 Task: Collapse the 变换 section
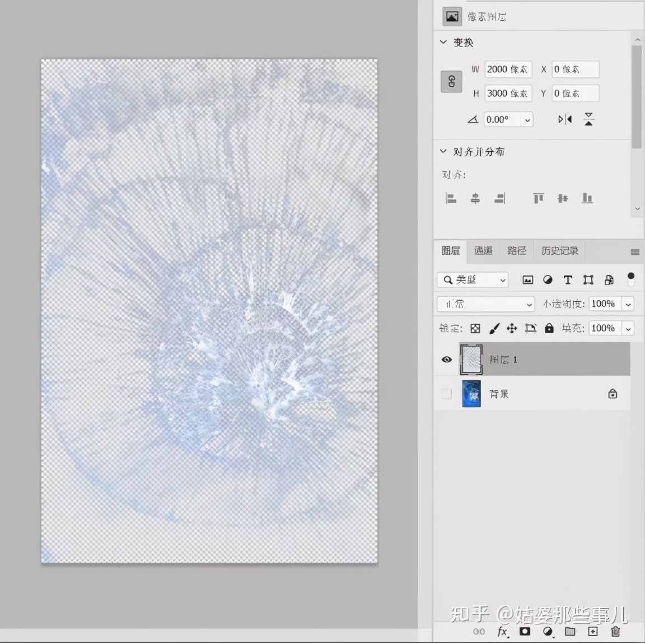tap(443, 42)
